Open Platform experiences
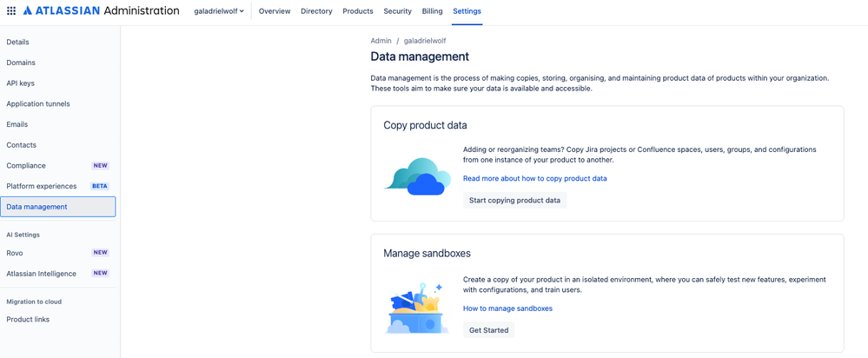The width and height of the screenshot is (868, 358). [x=58, y=186]
